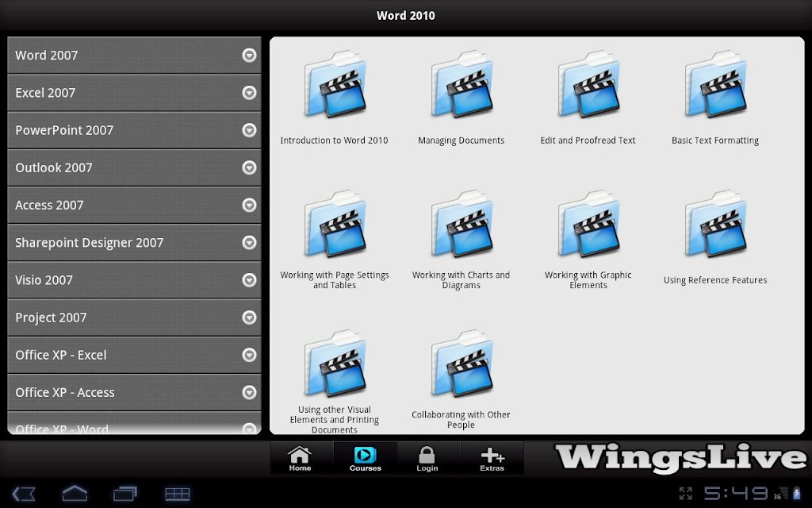This screenshot has width=812, height=508.
Task: Open the Introduction to Word 2010 folder icon
Action: [335, 84]
